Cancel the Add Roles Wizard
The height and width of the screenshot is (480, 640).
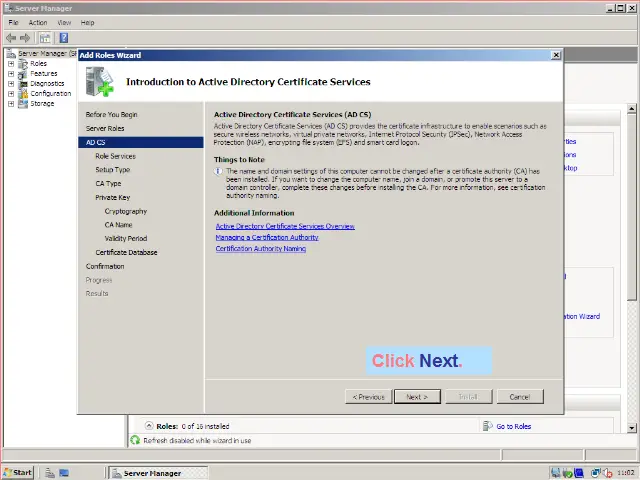(x=520, y=397)
